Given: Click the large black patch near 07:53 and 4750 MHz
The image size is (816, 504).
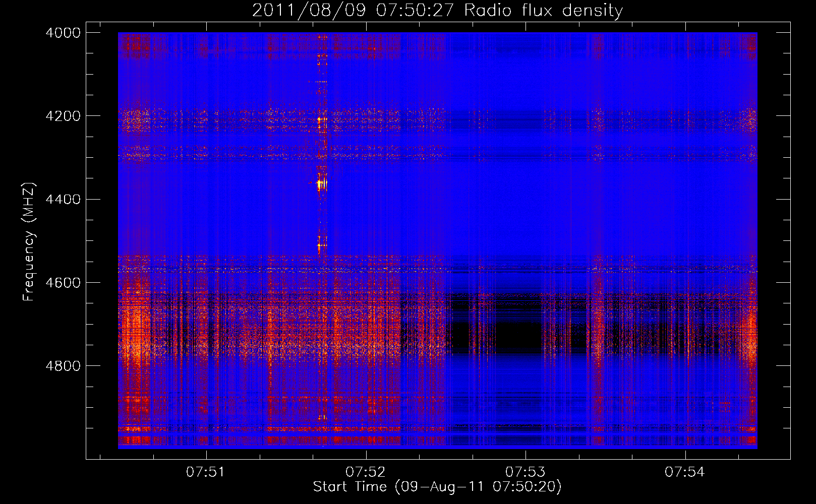Looking at the screenshot, I should click(518, 335).
